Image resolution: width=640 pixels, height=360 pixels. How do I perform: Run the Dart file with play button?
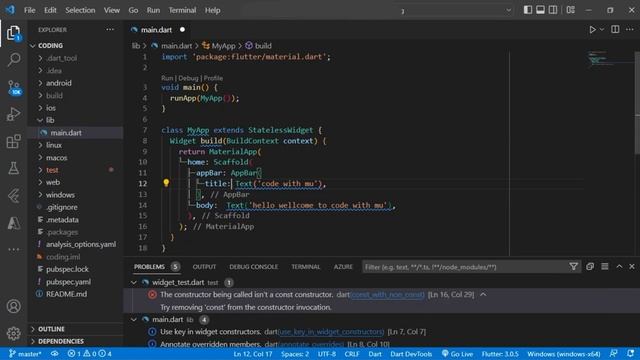click(592, 29)
